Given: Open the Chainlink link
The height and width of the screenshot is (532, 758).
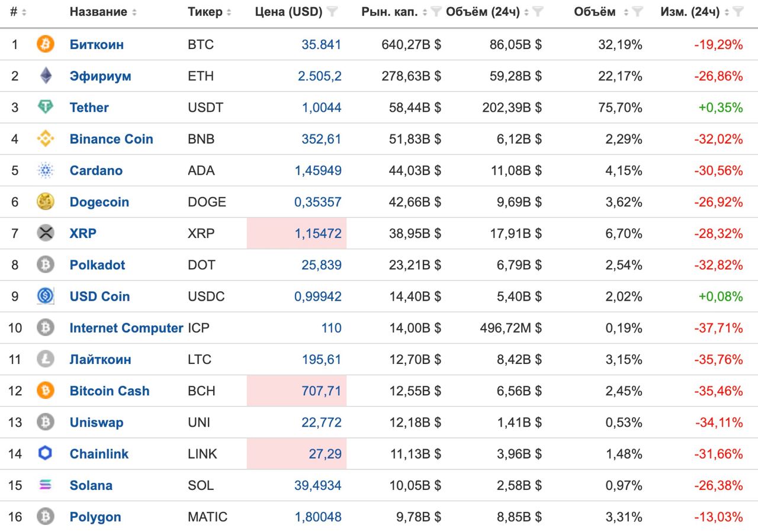Looking at the screenshot, I should [99, 453].
